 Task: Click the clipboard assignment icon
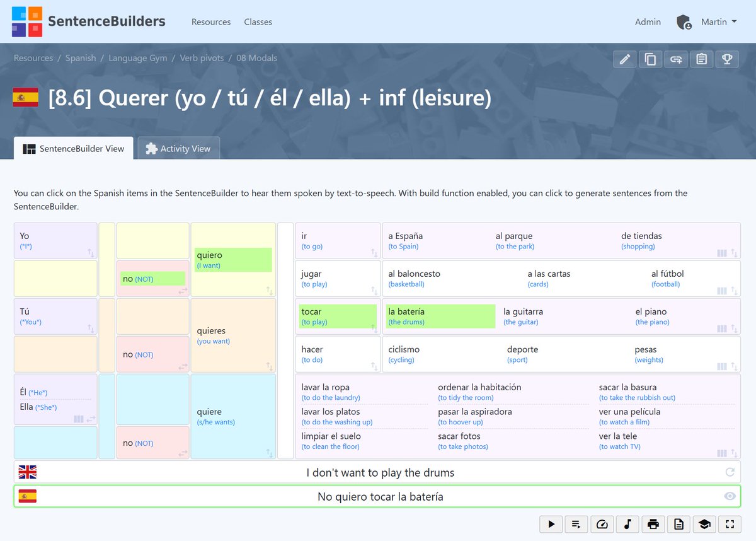point(701,59)
